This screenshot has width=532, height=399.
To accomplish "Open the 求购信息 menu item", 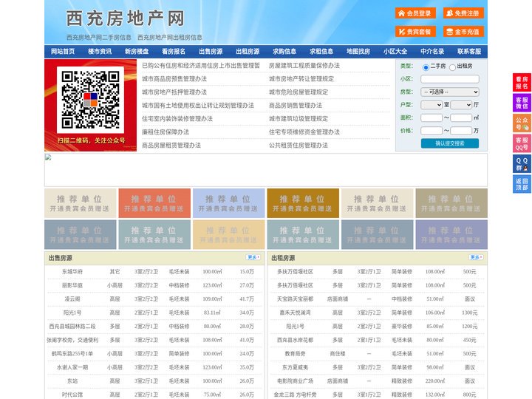I will [x=284, y=52].
